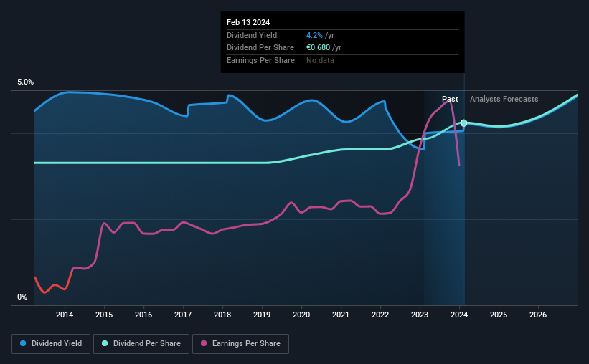Click the 2021 x-axis year label
589x364 pixels.
coord(341,315)
